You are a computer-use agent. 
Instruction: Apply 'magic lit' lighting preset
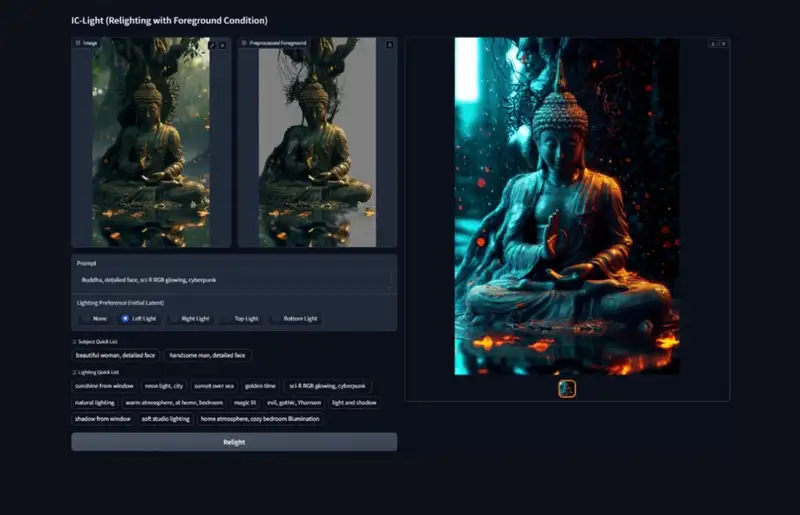pyautogui.click(x=245, y=403)
